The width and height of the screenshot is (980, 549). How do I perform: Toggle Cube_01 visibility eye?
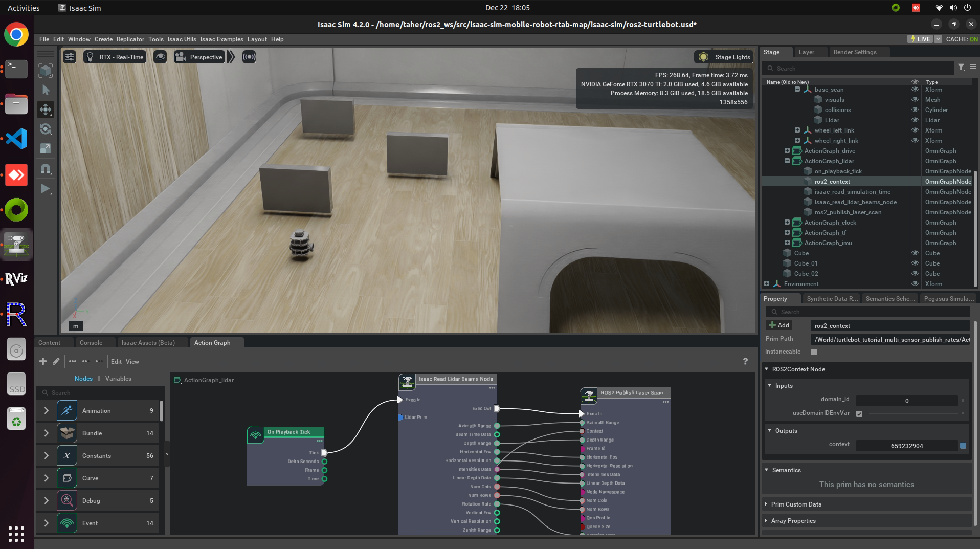tap(915, 263)
